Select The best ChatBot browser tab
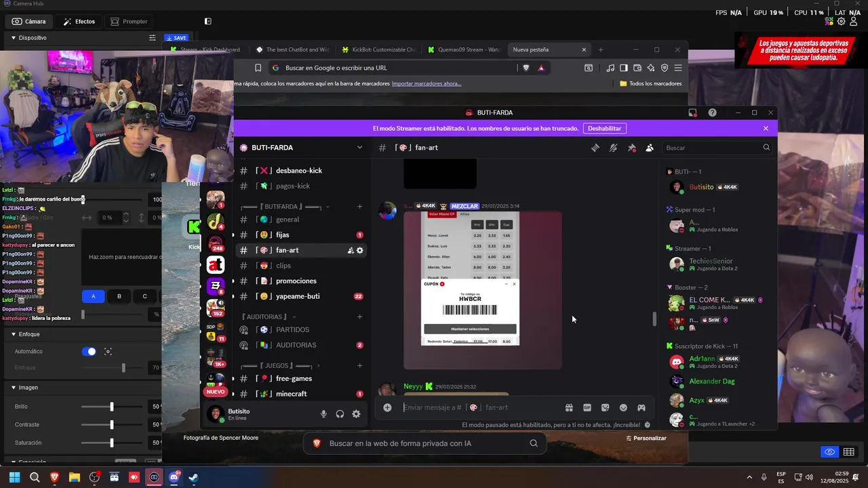This screenshot has height=488, width=868. coord(292,49)
